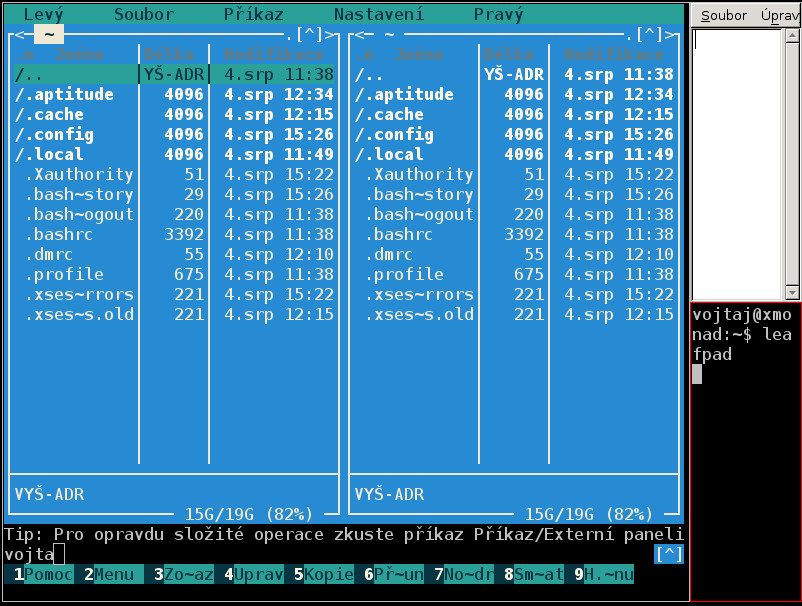Select /.cache directory in left panel

point(174,115)
